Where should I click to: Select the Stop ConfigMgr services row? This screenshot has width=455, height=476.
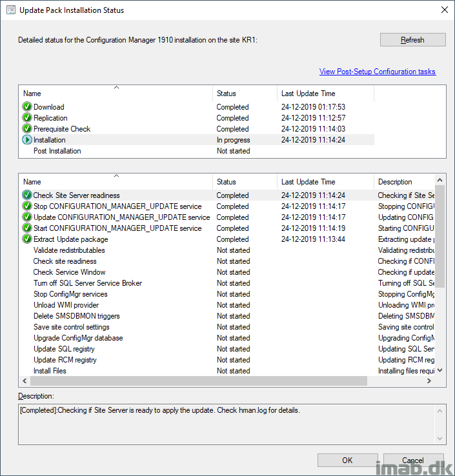coord(227,294)
